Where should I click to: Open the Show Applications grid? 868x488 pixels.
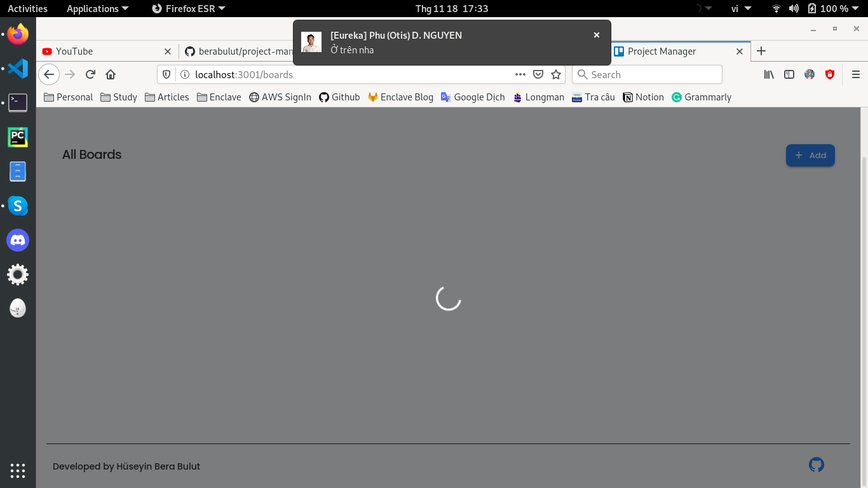click(18, 470)
